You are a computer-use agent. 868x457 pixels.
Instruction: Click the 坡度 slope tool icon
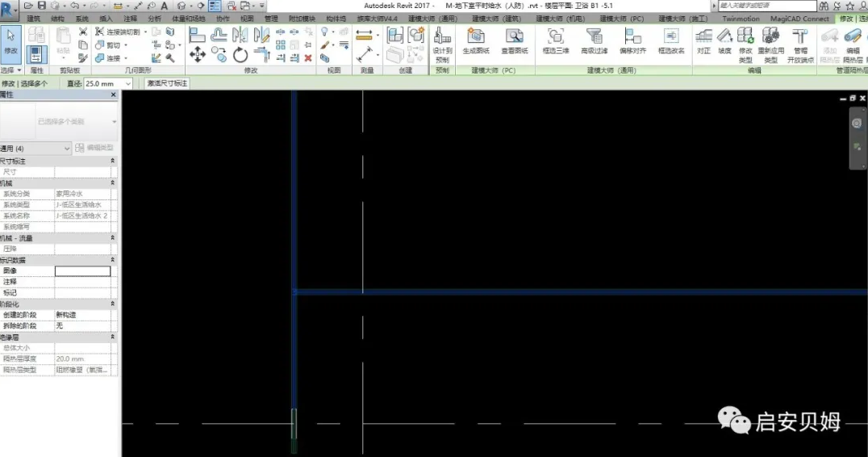(724, 41)
